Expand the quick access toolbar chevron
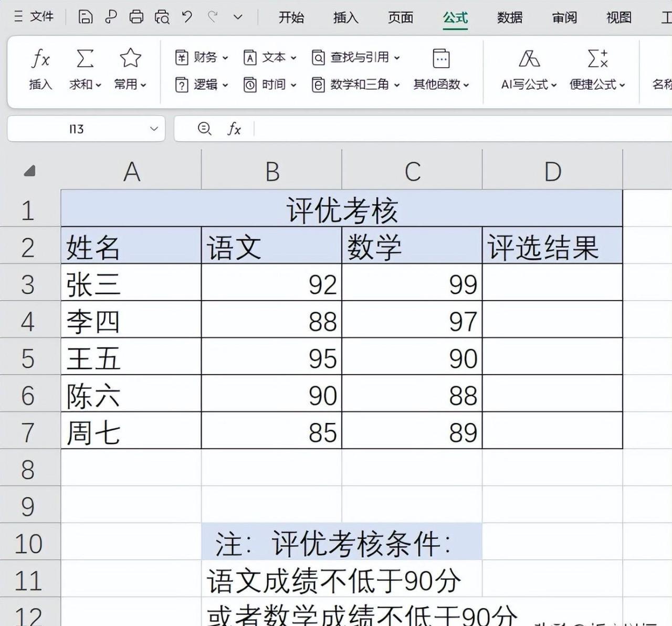This screenshot has height=626, width=672. (238, 17)
